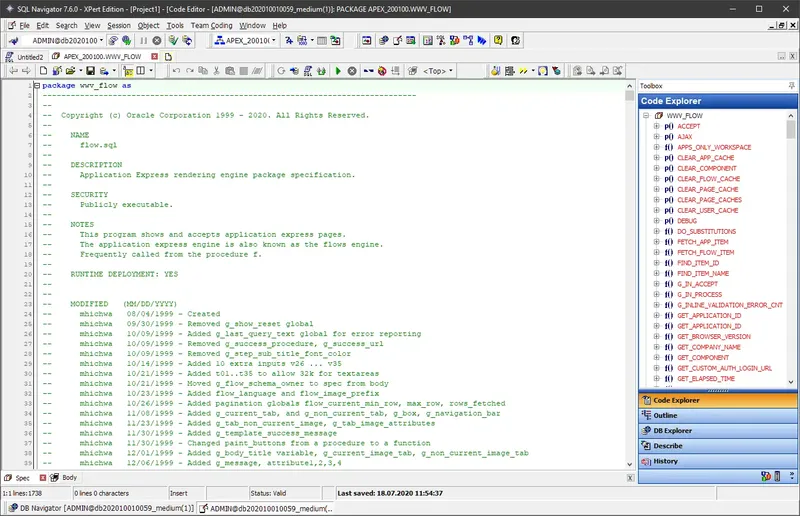Viewport: 800px width, 516px height.
Task: Open the Session menu
Action: point(119,26)
